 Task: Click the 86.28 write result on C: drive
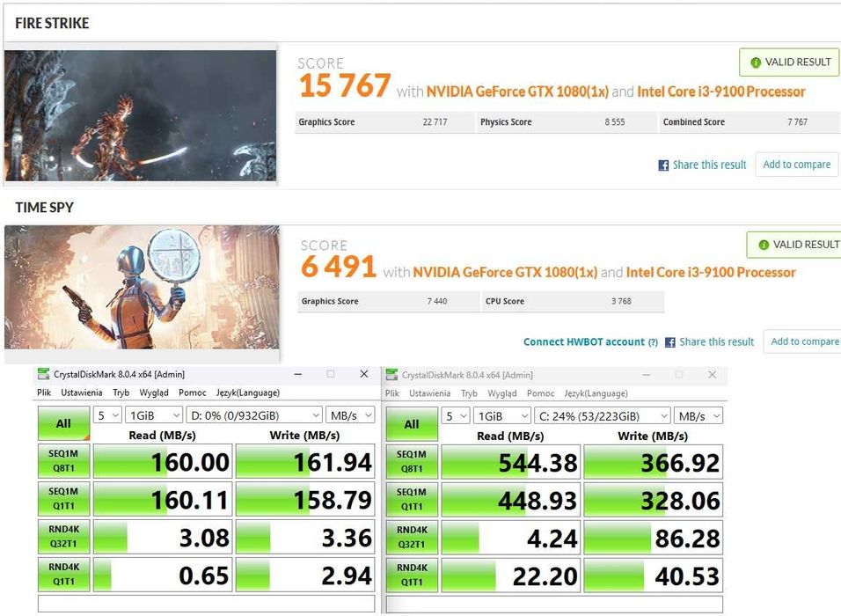(x=654, y=537)
